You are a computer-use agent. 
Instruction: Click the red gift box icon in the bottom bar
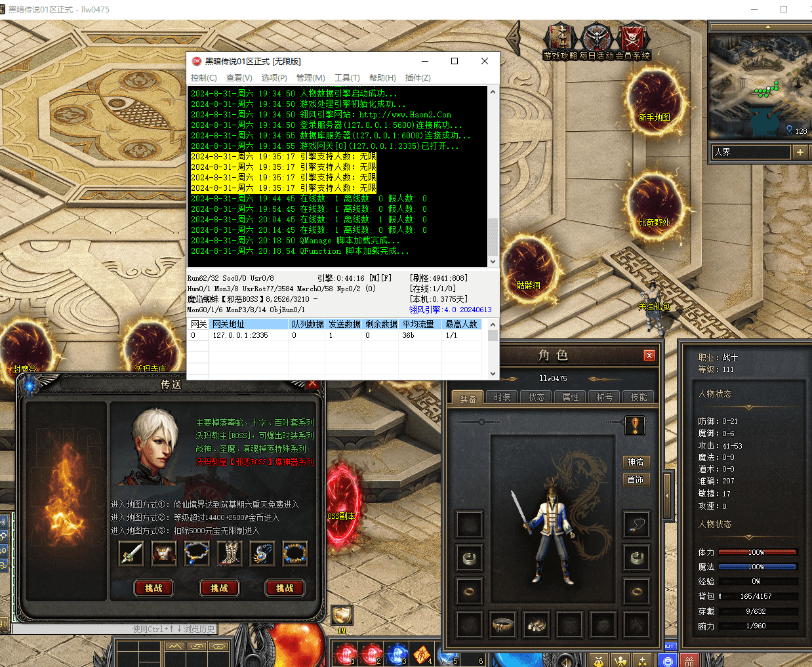click(689, 660)
